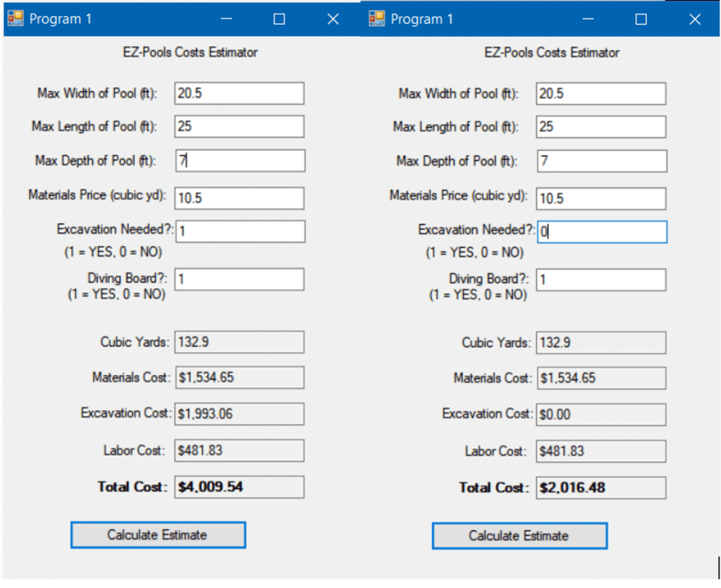Select Excavation Cost output showing $0.00
Image resolution: width=721 pixels, height=588 pixels.
tap(601, 415)
